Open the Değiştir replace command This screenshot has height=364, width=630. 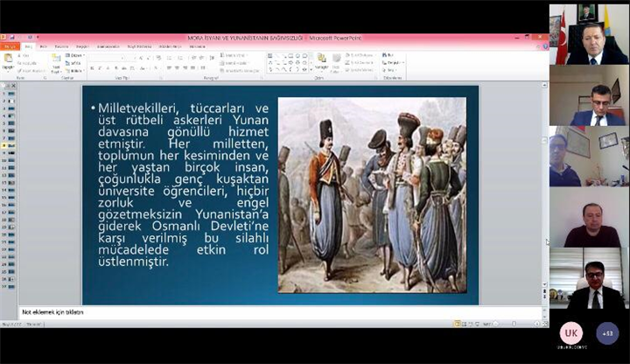point(394,63)
